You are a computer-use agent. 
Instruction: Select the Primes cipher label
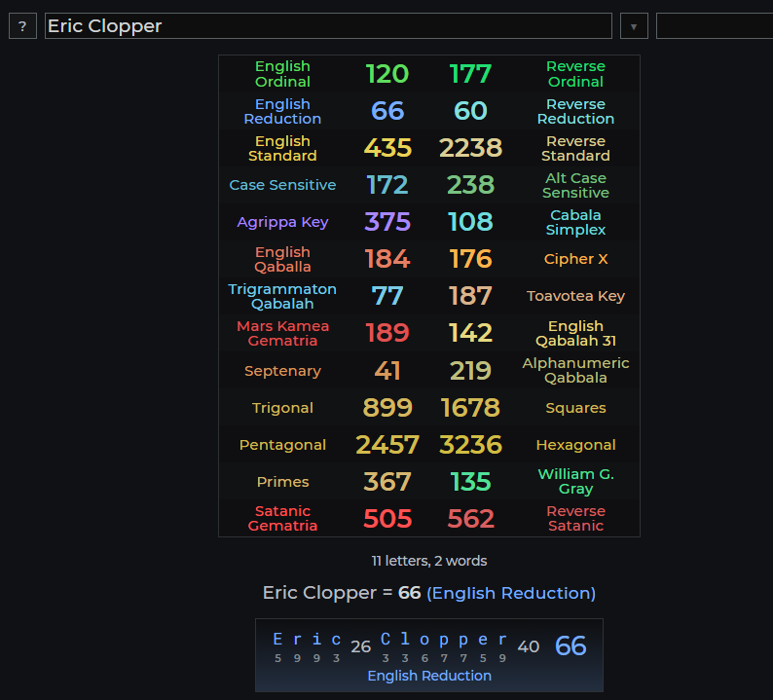point(282,482)
